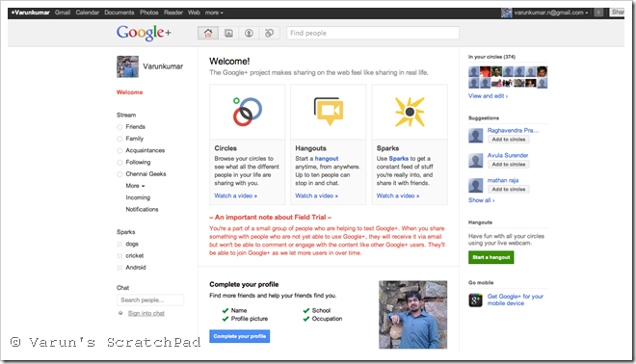The image size is (636, 364).
Task: Watch a video under Hangouts
Action: 316,195
